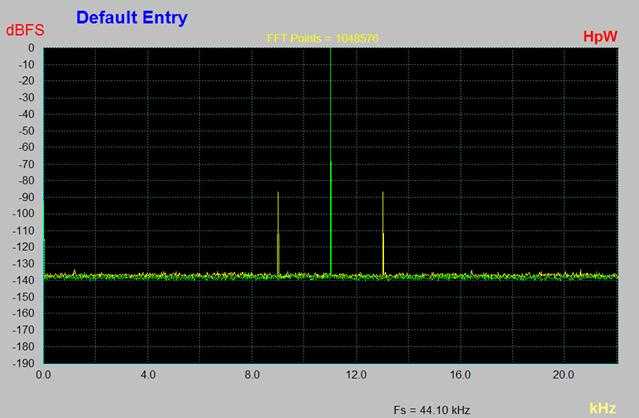Click the "-150" level axis label

pyautogui.click(x=24, y=297)
